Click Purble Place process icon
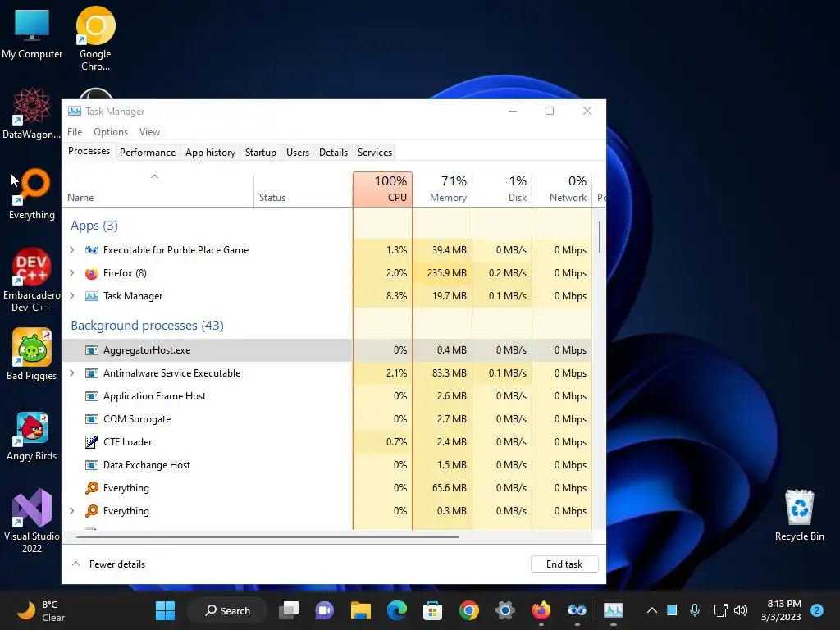Screen dimensions: 840x630 (x=92, y=250)
